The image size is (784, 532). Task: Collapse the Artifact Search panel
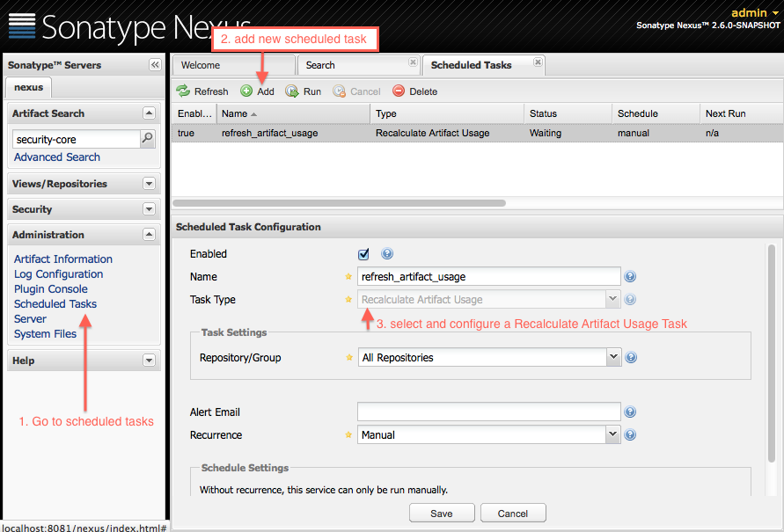149,113
